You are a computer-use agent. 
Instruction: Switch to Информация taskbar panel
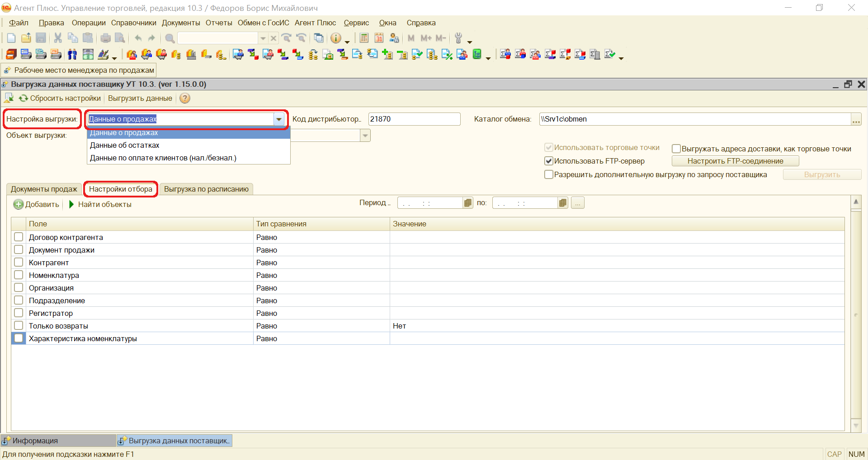[58, 441]
